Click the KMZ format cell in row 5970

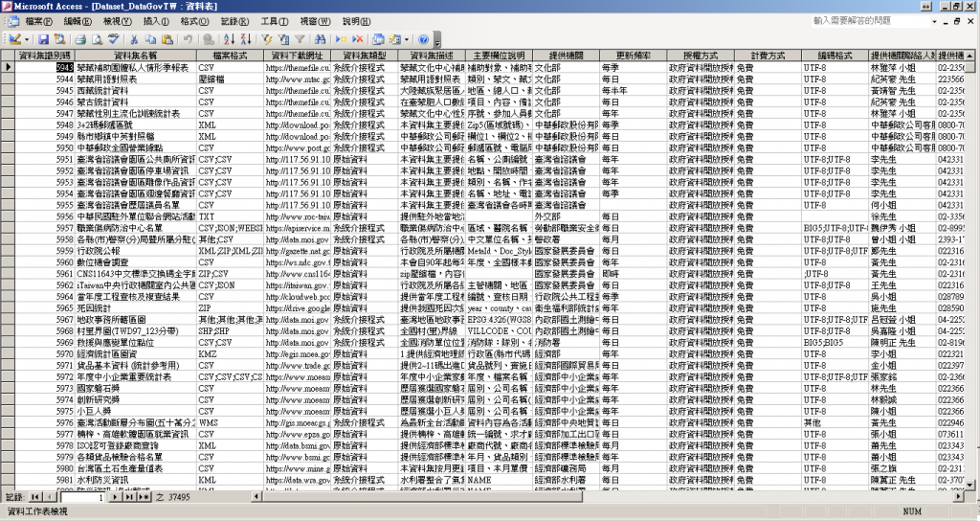[230, 353]
